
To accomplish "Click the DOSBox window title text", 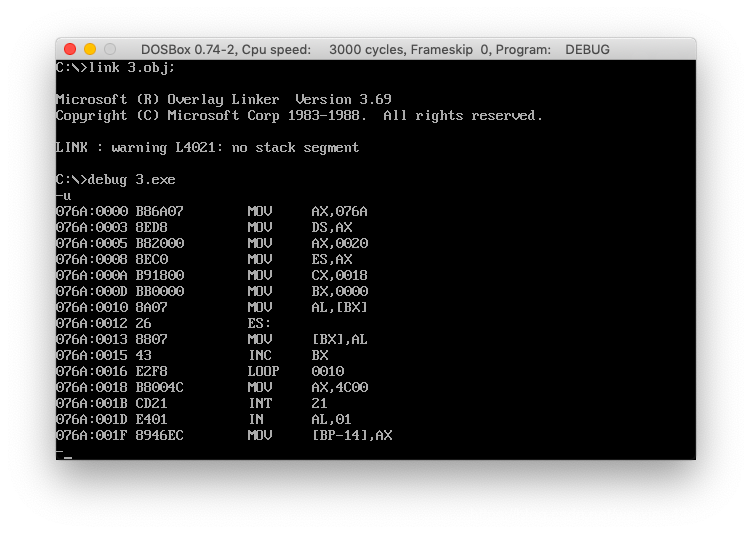I will (375, 49).
